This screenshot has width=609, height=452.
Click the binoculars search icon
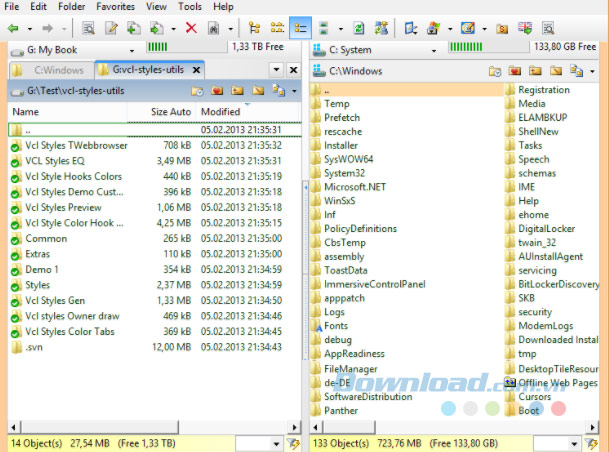[214, 28]
